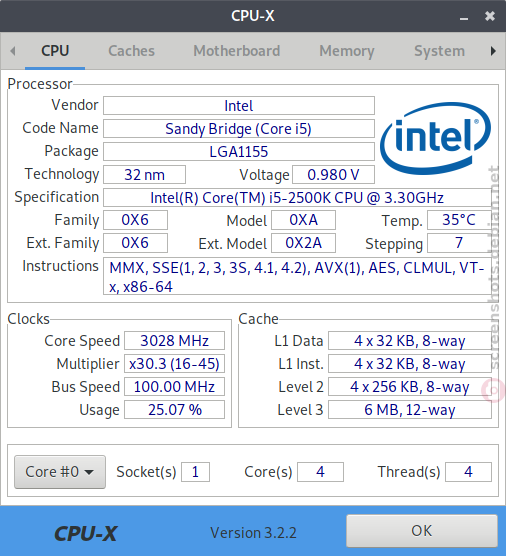
Task: Click the Level 3 value 6 MB, 12-way
Action: [410, 410]
